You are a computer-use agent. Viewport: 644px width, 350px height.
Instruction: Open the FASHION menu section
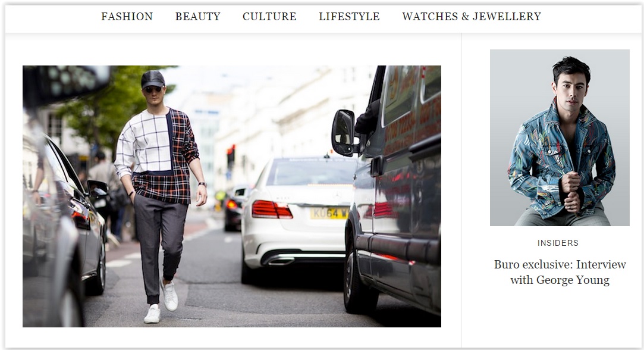pyautogui.click(x=127, y=17)
